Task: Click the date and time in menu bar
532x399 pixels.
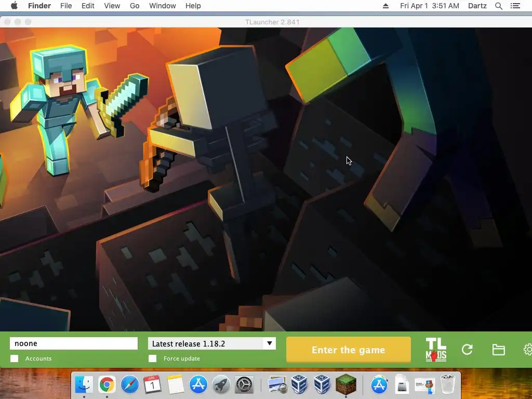Action: (430, 6)
